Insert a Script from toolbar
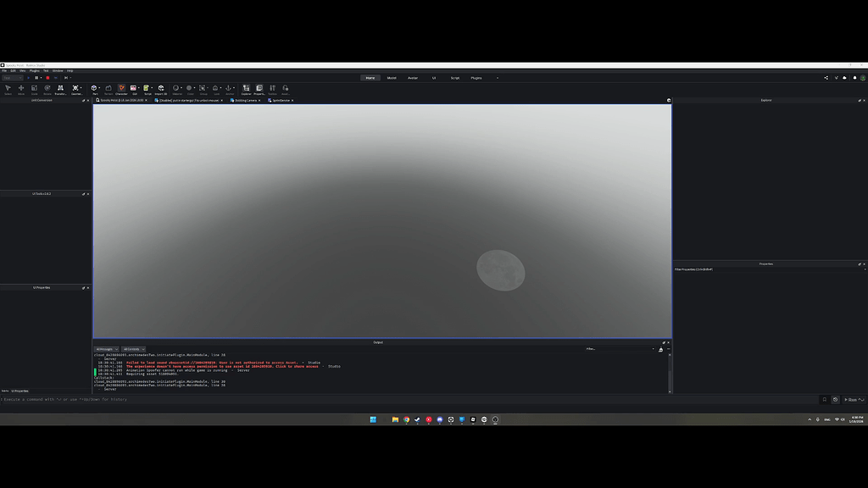Viewport: 868px width, 488px height. [x=146, y=89]
